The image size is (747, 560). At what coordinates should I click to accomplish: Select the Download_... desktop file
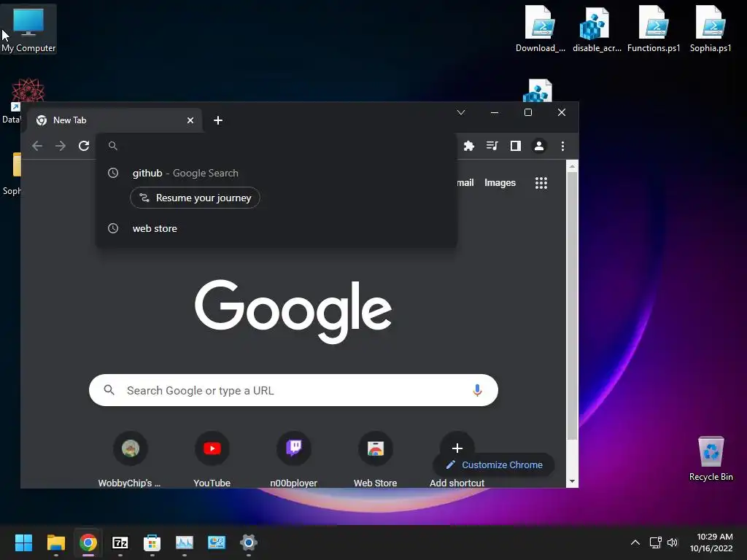[x=541, y=29]
